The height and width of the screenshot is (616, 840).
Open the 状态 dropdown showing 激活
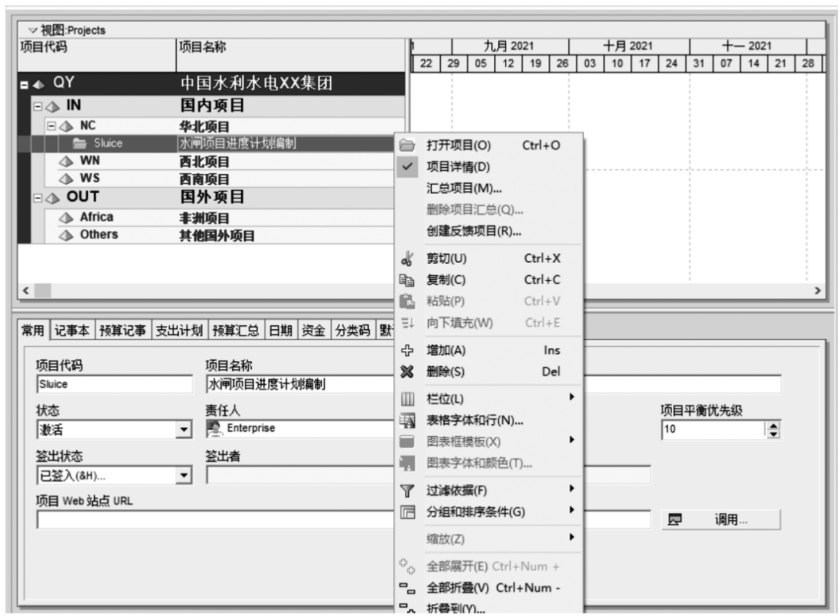(x=184, y=430)
